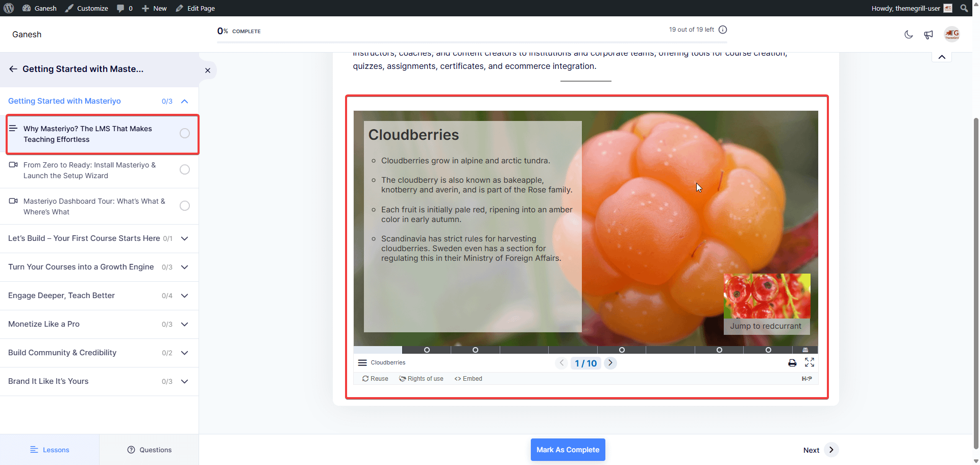The height and width of the screenshot is (465, 980).
Task: Click the scroll-to-top chevron button
Action: (x=942, y=57)
